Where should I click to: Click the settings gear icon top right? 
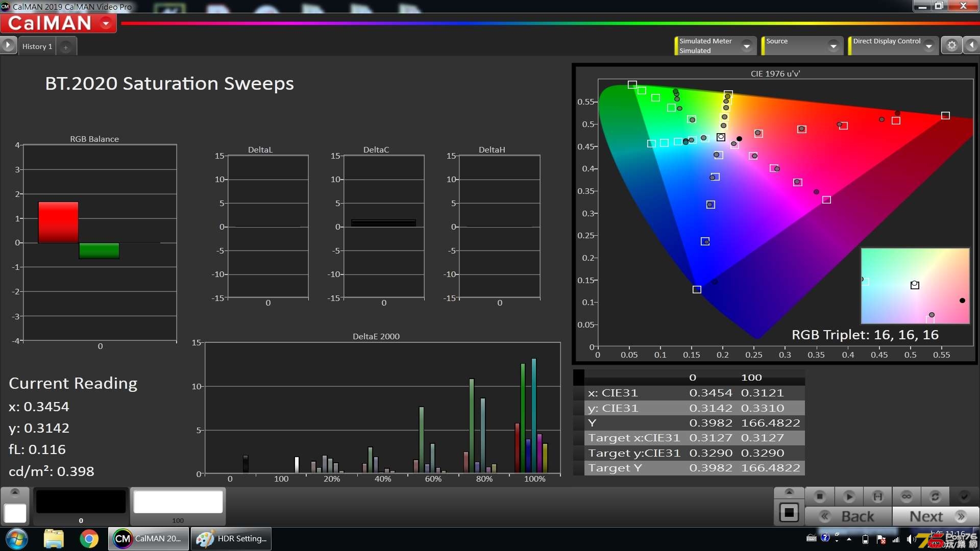[952, 45]
